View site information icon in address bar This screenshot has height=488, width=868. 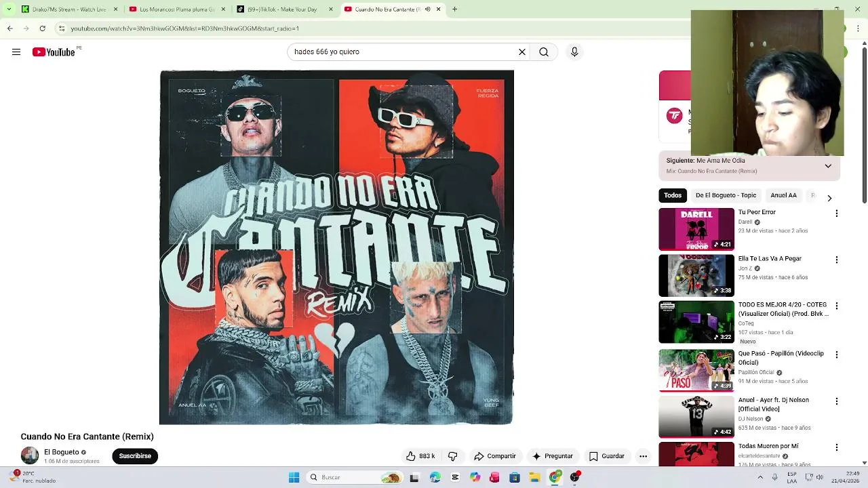[62, 28]
